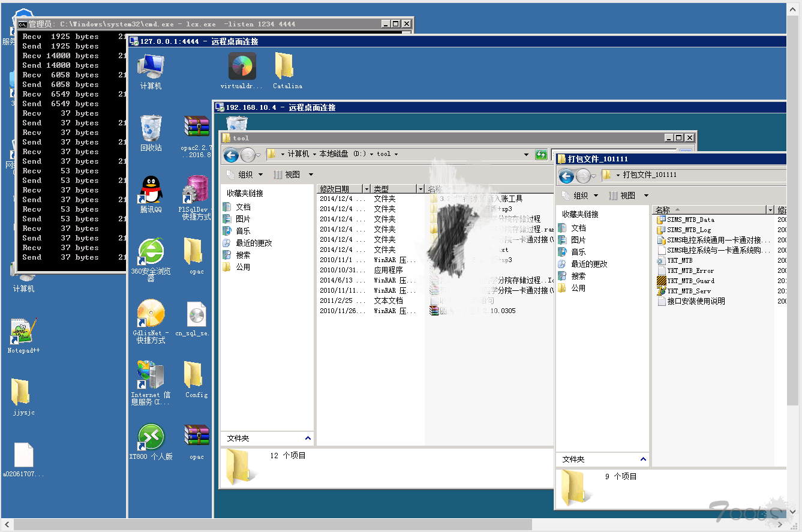The width and height of the screenshot is (802, 532).
Task: Open the SIMS_MTB_Data folder
Action: click(x=686, y=220)
